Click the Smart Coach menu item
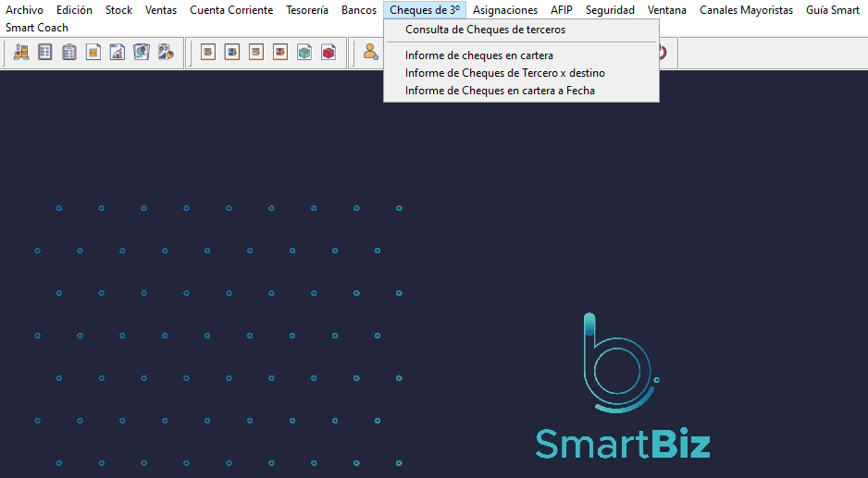868x478 pixels. click(37, 28)
